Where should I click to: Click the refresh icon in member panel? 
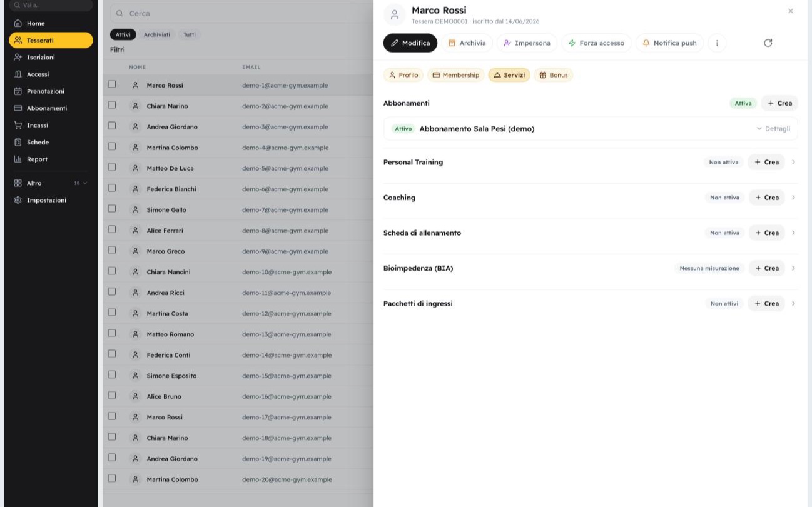coord(768,43)
